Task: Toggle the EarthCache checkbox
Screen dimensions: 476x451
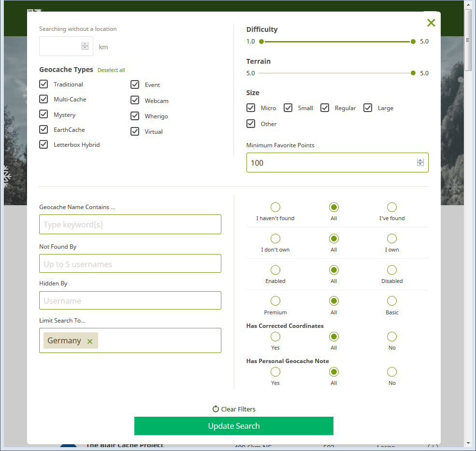Action: pyautogui.click(x=43, y=129)
